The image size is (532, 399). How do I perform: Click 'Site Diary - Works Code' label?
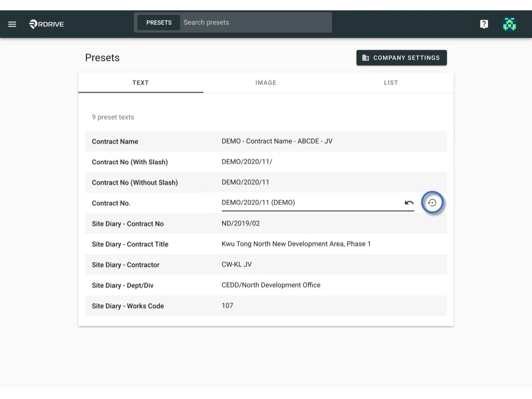(x=128, y=306)
